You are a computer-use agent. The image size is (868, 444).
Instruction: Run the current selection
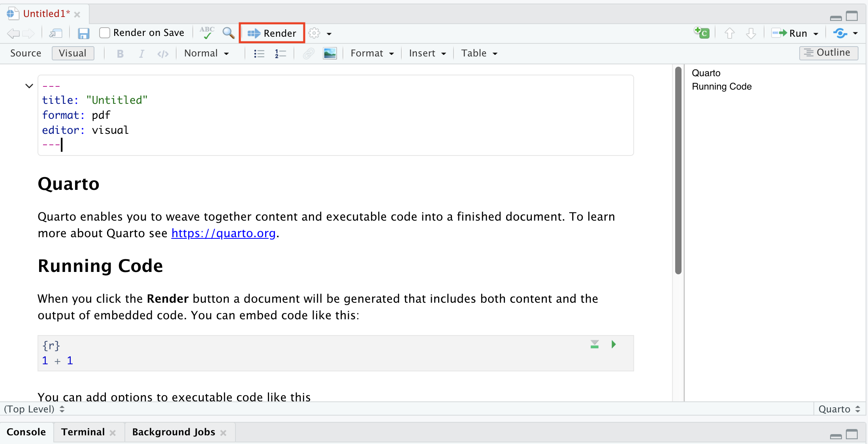[x=789, y=33]
